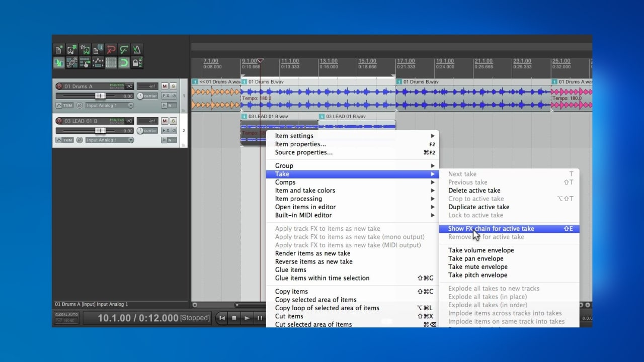The height and width of the screenshot is (362, 644).
Task: Expand the Item processing submenu
Action: click(x=352, y=199)
